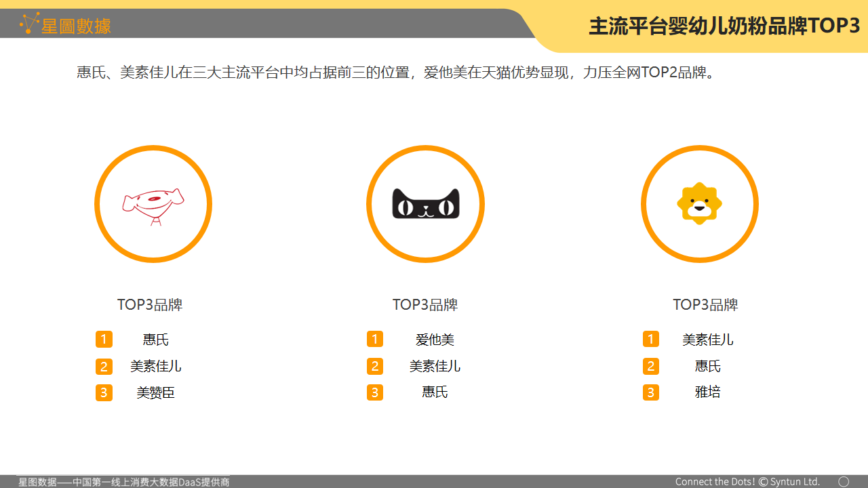Click the 星圖數據 logo in header
This screenshot has width=868, height=488.
pos(65,25)
